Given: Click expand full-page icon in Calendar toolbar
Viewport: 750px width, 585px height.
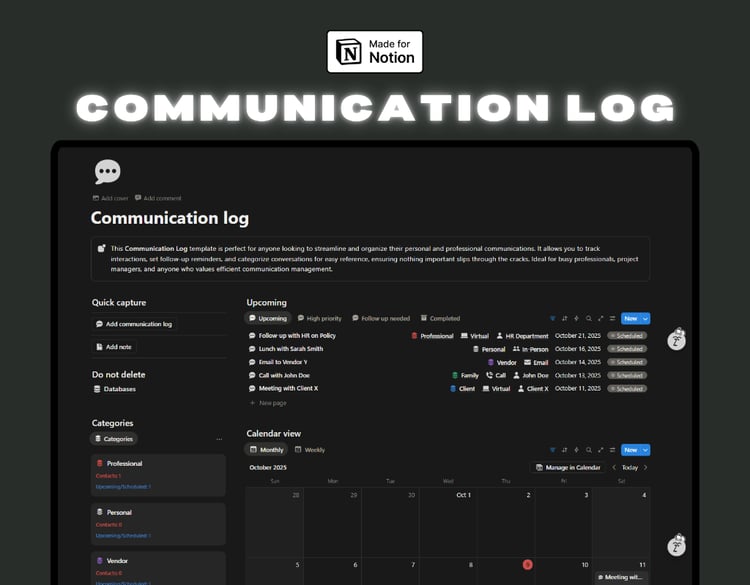Looking at the screenshot, I should click(601, 450).
